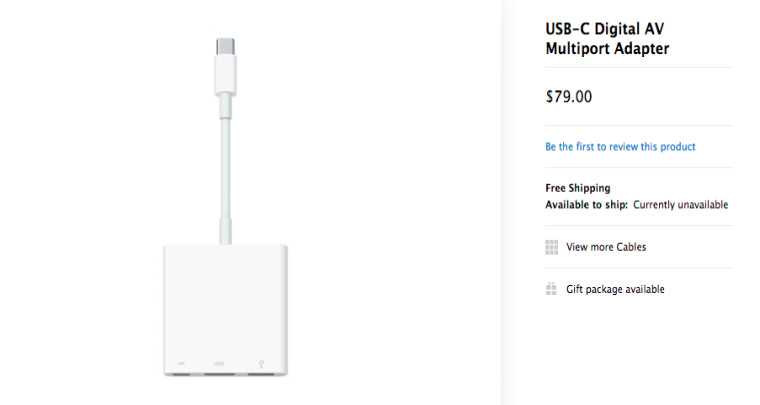760x405 pixels.
Task: Click the leftmost USB-C port slot on adapter
Action: (182, 374)
